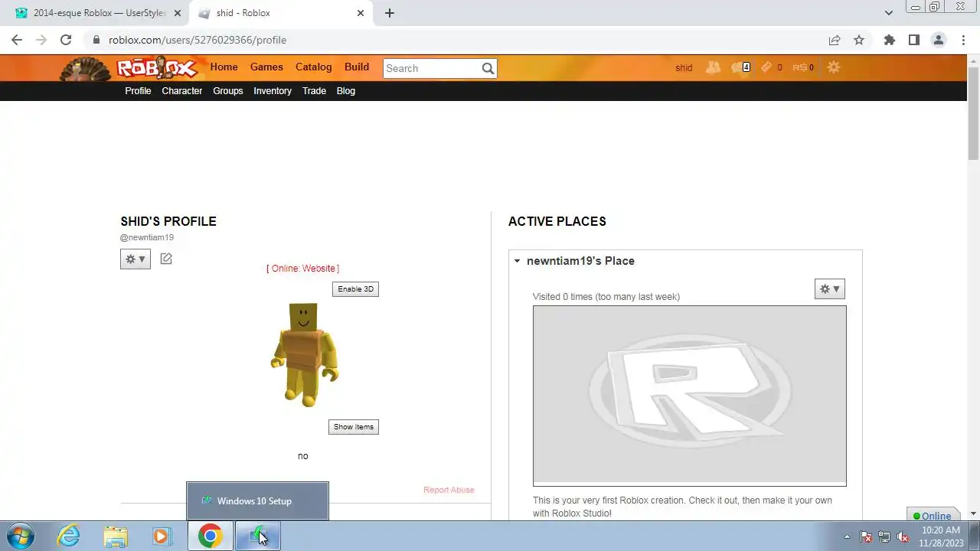980x551 pixels.
Task: Open the Build menu
Action: [x=357, y=67]
